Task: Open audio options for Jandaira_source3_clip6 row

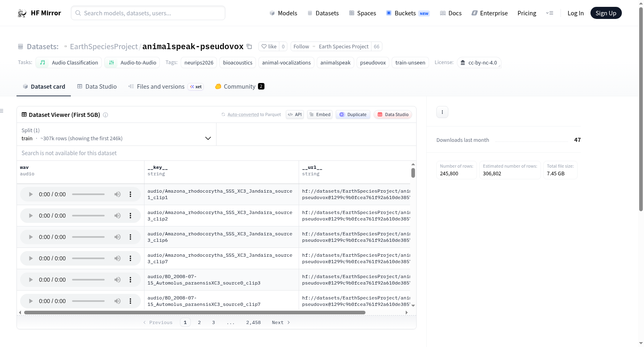Action: tap(130, 237)
